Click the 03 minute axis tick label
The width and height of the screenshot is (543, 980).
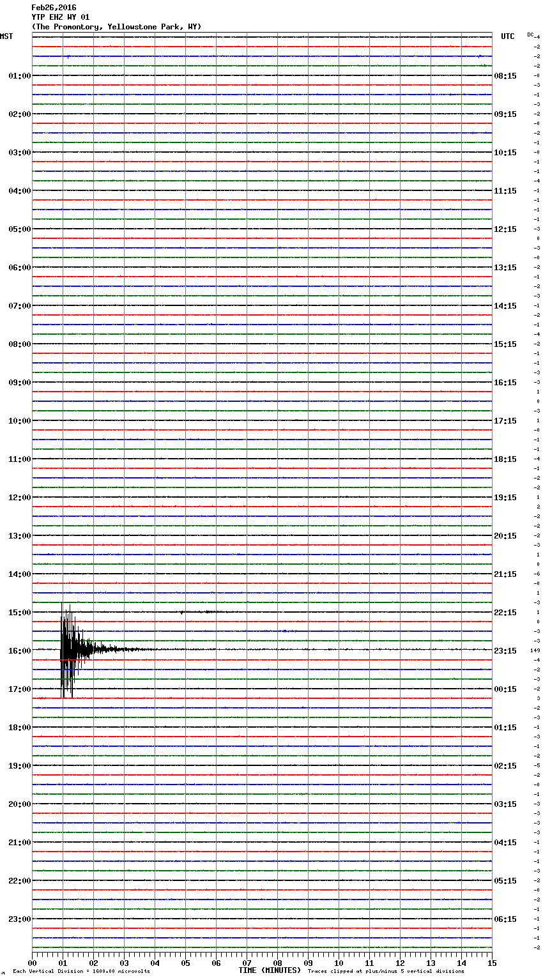(x=125, y=963)
